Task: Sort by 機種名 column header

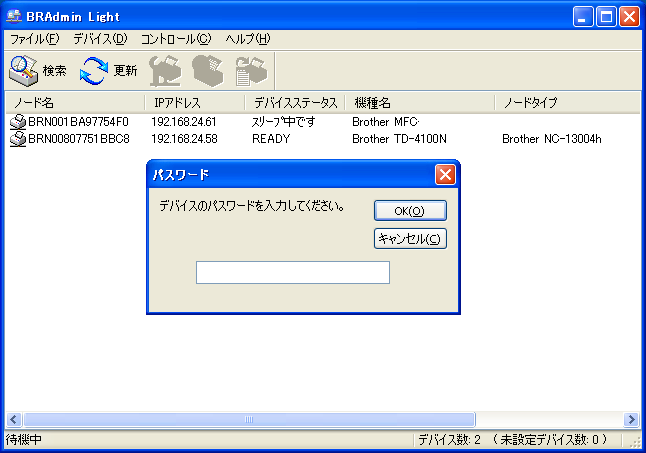Action: (x=420, y=103)
